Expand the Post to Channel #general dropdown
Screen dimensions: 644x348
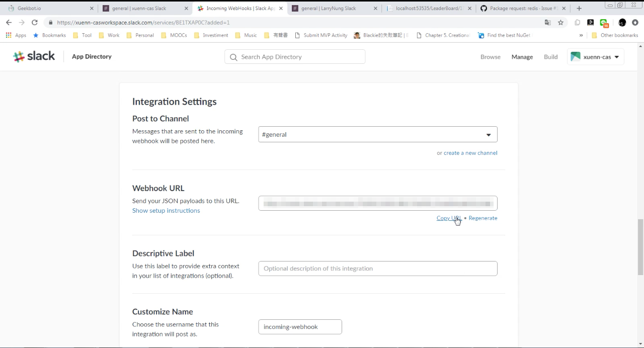[378, 134]
